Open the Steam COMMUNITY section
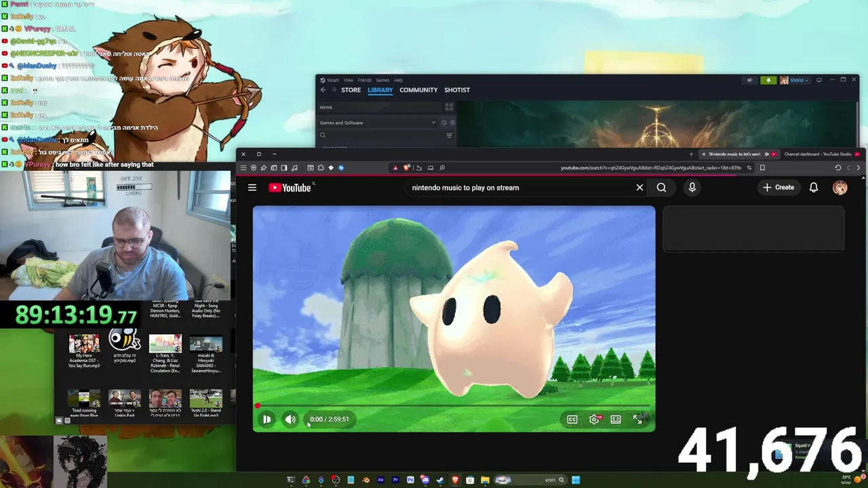Viewport: 868px width, 488px height. 418,90
